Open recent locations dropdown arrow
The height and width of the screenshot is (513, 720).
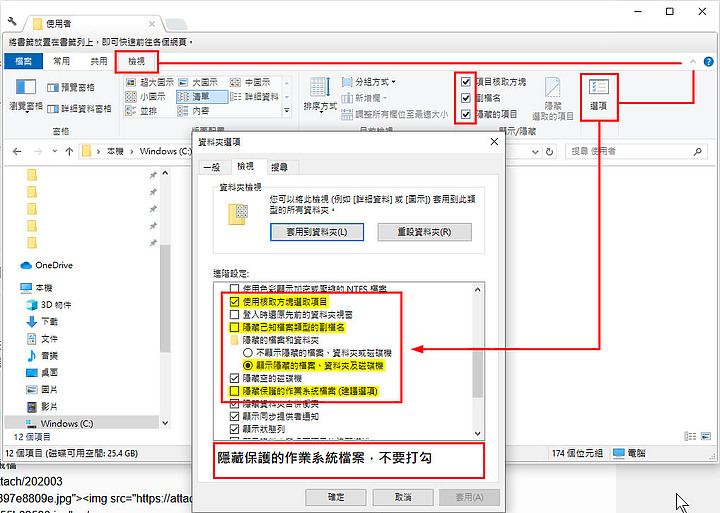click(x=55, y=151)
